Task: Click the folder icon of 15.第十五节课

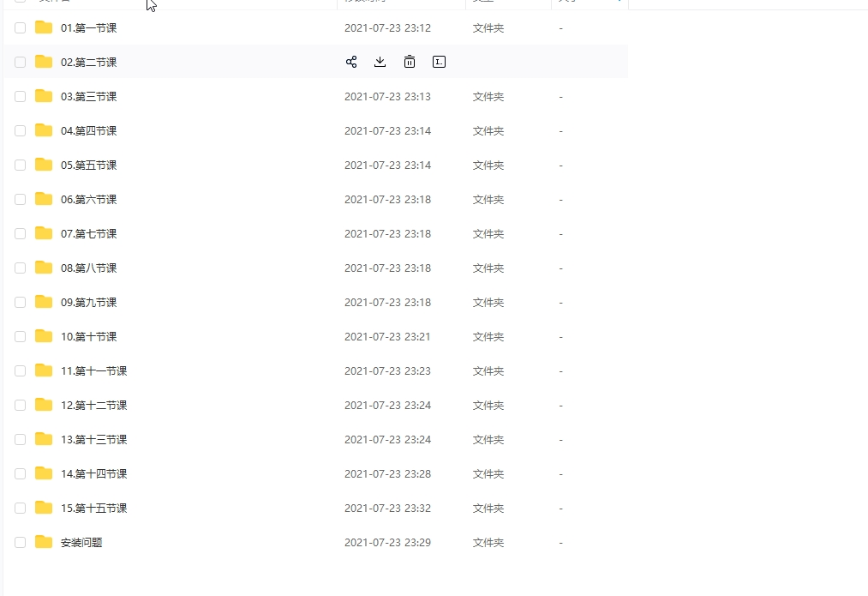Action: (44, 509)
